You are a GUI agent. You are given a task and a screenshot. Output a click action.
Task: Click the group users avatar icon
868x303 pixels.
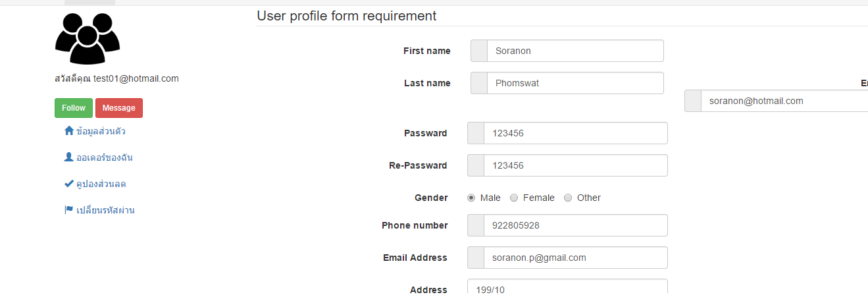[88, 38]
